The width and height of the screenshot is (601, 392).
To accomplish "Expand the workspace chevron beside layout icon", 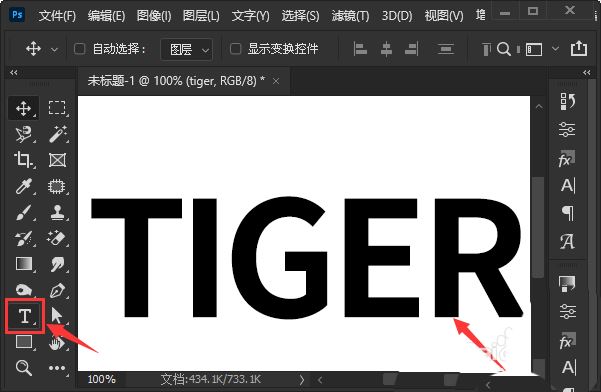I will [x=555, y=49].
